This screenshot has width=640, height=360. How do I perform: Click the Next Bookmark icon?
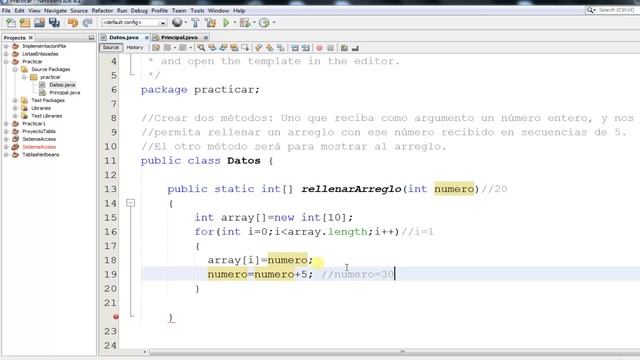coord(269,48)
